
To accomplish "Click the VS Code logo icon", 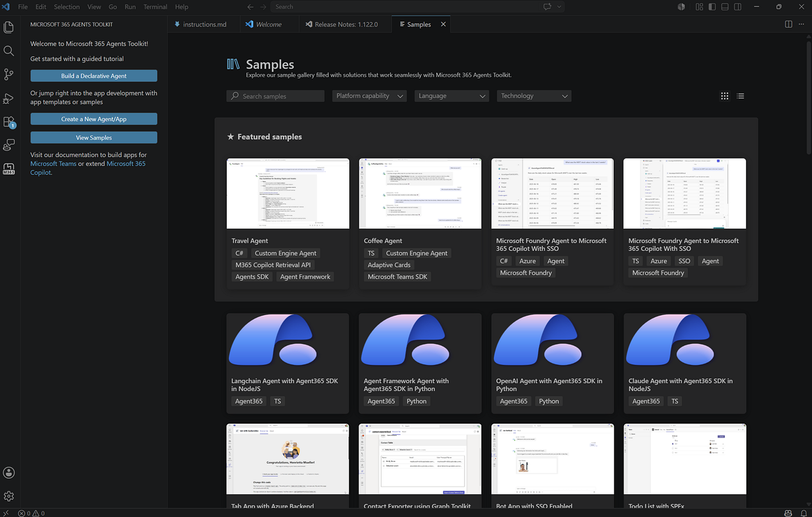I will [x=6, y=7].
